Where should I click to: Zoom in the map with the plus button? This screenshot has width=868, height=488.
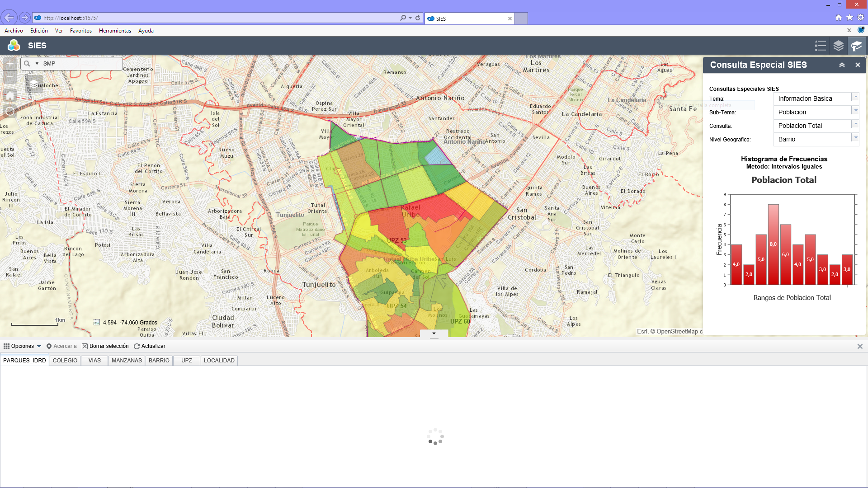10,64
